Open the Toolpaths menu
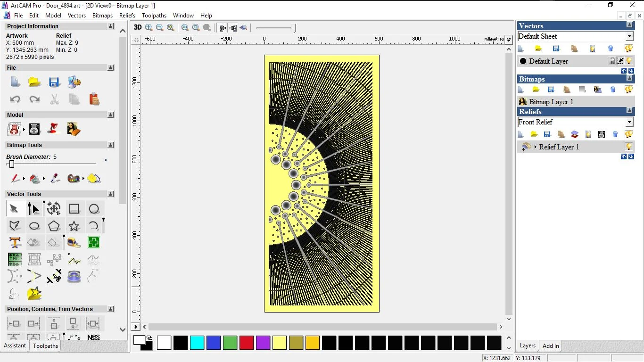 click(x=154, y=16)
